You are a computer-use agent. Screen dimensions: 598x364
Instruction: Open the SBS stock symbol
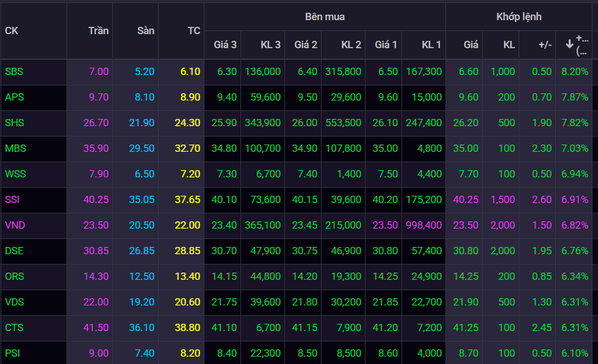(14, 71)
